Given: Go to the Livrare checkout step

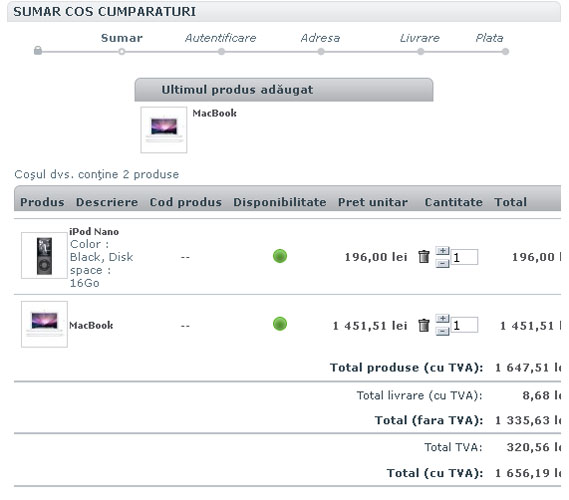Looking at the screenshot, I should (x=420, y=38).
